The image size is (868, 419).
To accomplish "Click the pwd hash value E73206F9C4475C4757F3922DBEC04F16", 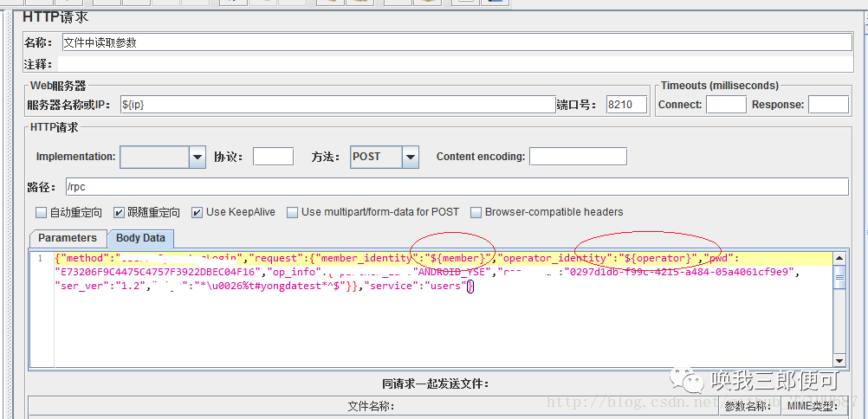I will (158, 273).
